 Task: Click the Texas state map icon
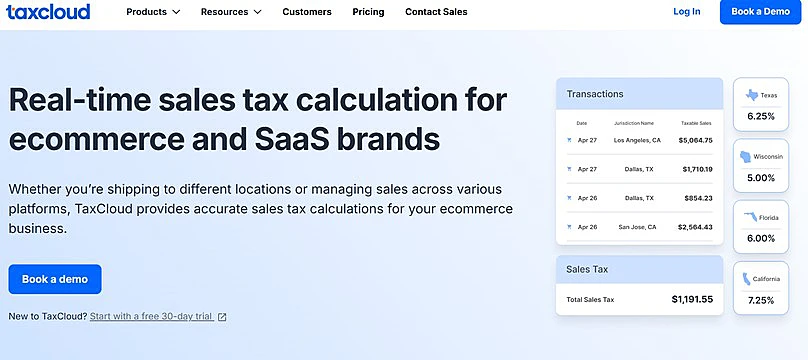click(x=752, y=95)
